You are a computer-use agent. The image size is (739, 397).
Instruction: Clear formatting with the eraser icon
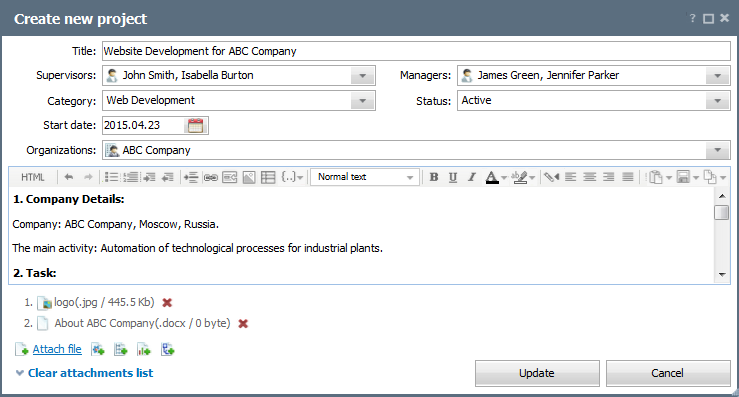click(551, 177)
